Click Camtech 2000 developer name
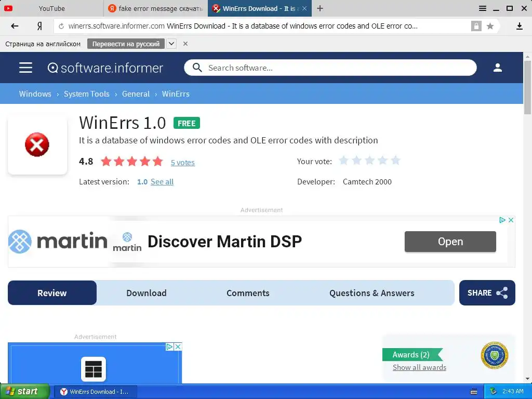Screen dimensions: 532x399 pyautogui.click(x=367, y=182)
